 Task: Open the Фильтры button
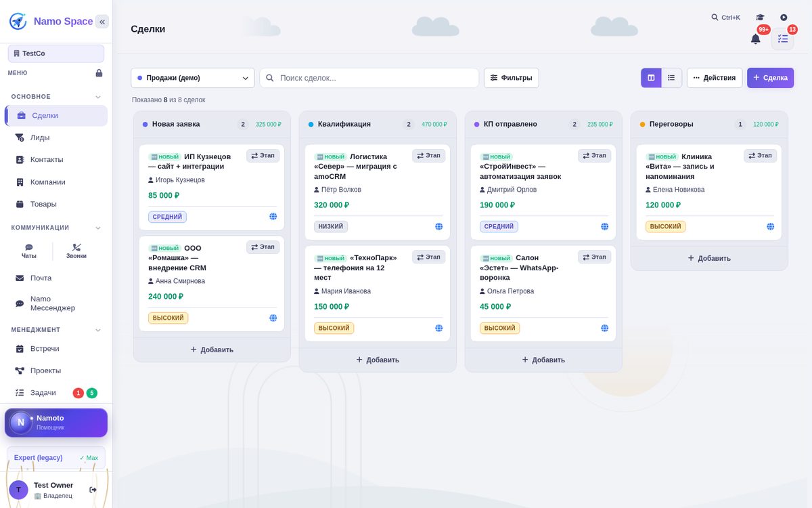click(x=512, y=78)
